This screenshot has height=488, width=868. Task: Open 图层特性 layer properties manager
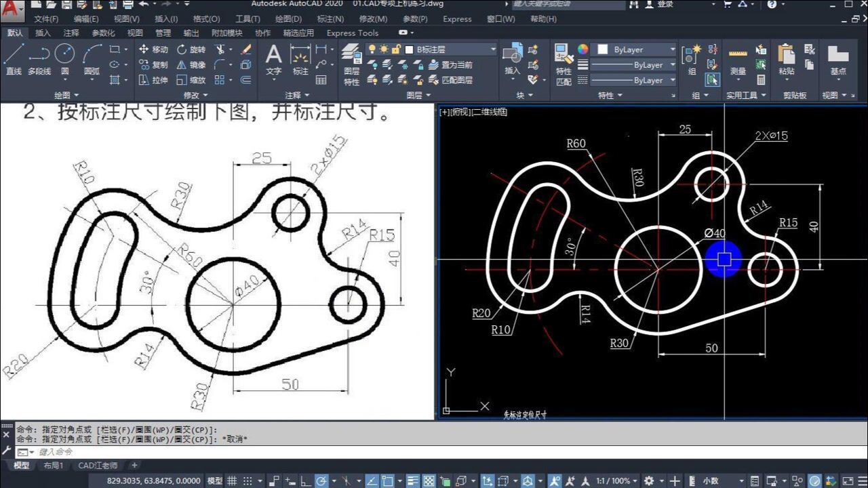point(351,65)
